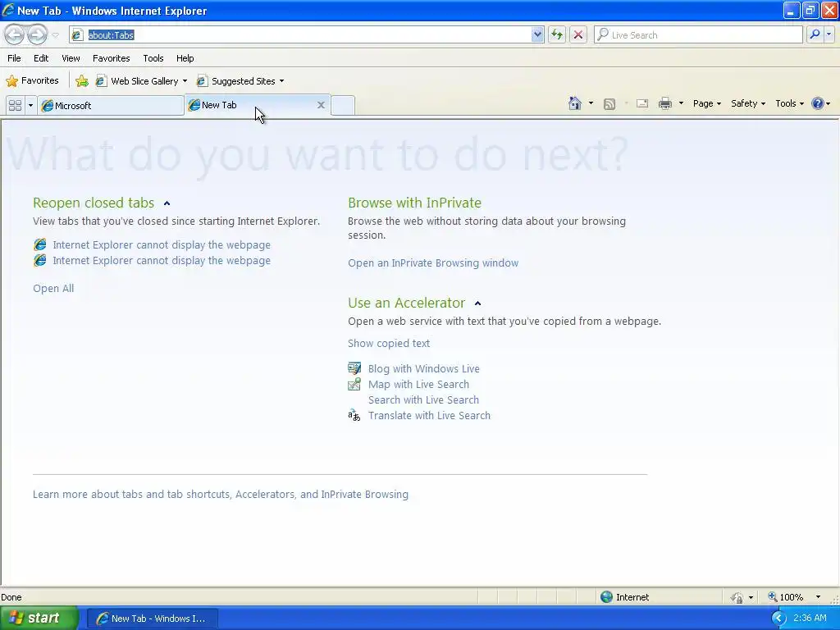The width and height of the screenshot is (840, 630).
Task: Click the Internet security zone indicator
Action: click(x=624, y=597)
